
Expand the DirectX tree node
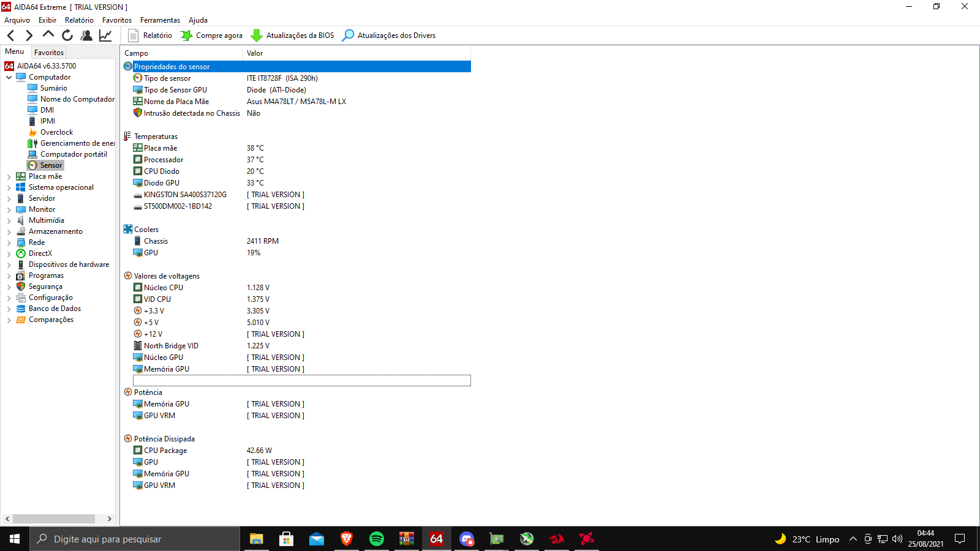9,254
